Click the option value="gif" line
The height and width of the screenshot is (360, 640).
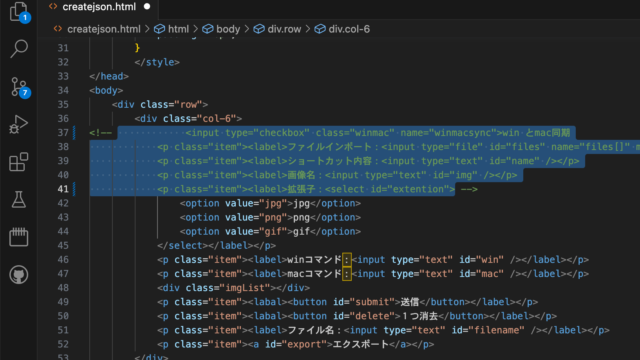click(x=270, y=231)
